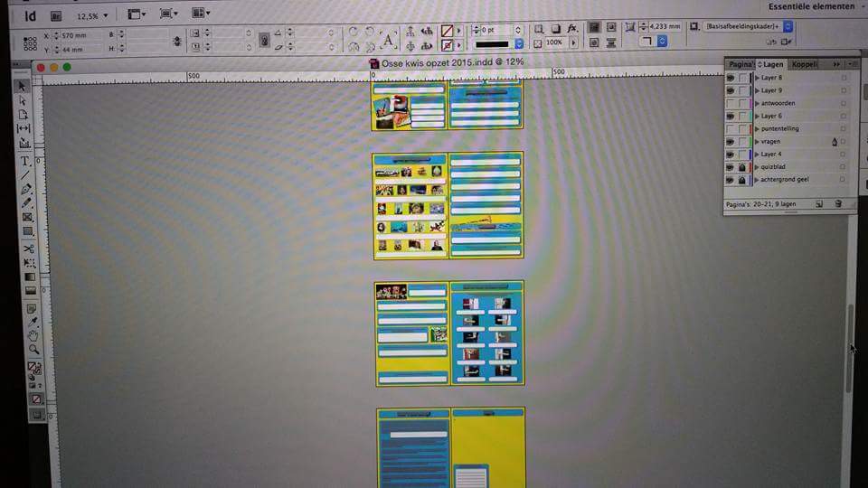Click the stroke swatch in control bar
The height and width of the screenshot is (488, 868).
(x=448, y=45)
